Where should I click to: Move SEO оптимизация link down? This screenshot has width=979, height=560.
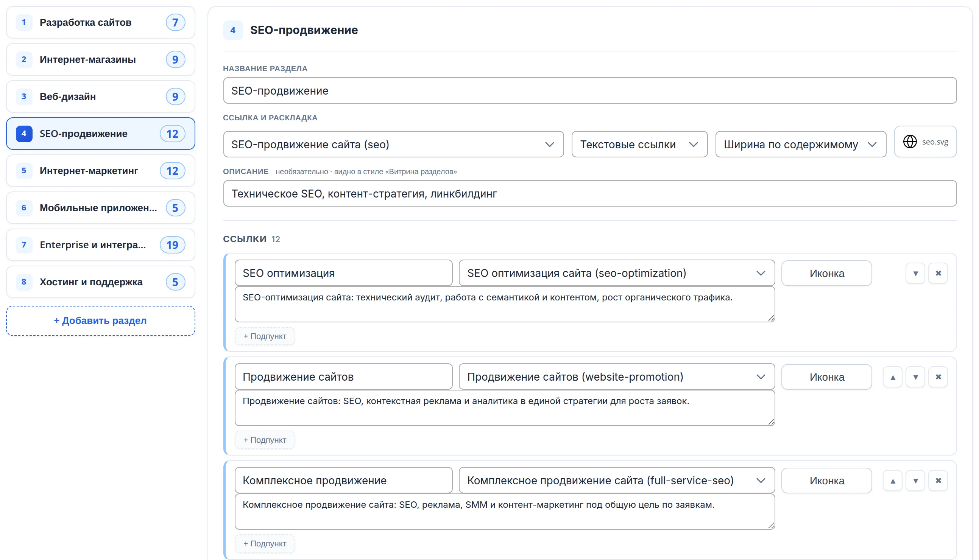(x=915, y=274)
